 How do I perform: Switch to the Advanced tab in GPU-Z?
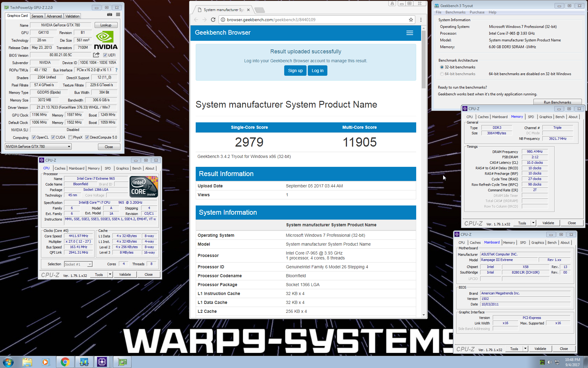(x=54, y=16)
